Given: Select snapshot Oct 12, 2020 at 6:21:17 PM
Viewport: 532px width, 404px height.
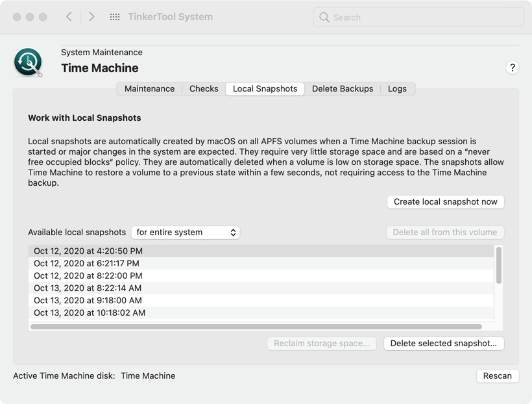Looking at the screenshot, I should click(86, 264).
